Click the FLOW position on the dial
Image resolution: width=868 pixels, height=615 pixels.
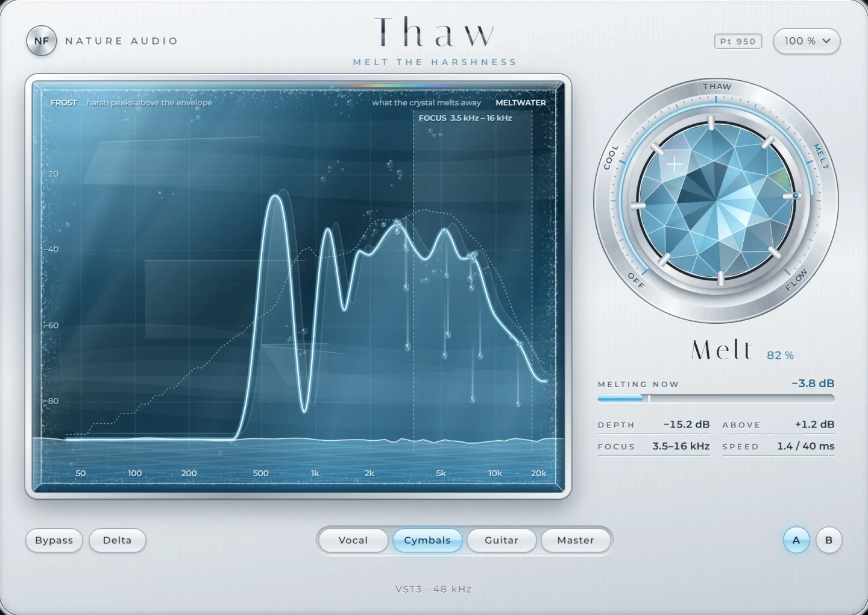pos(796,280)
